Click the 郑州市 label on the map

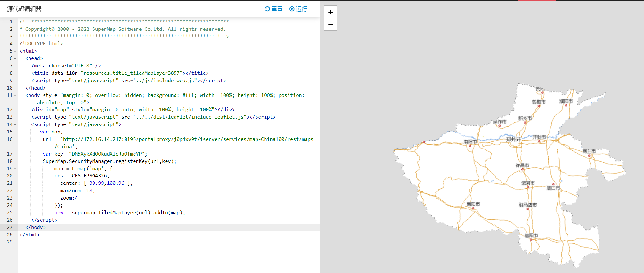pyautogui.click(x=514, y=139)
